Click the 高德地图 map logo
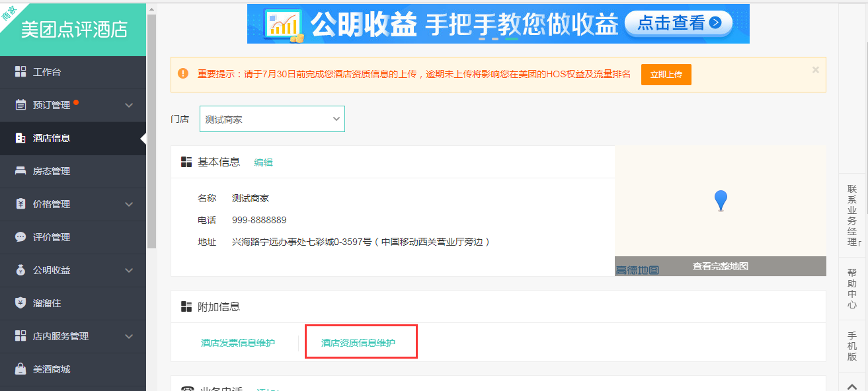 click(637, 270)
